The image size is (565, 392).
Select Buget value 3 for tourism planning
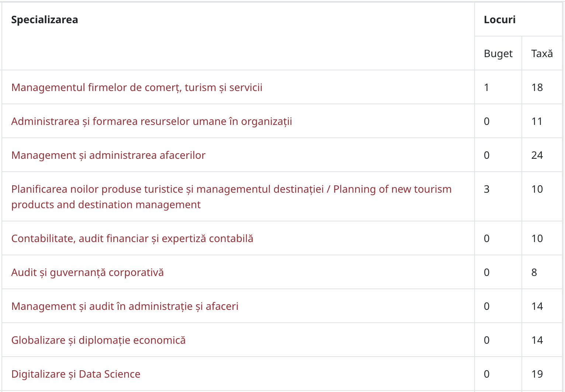click(x=487, y=189)
